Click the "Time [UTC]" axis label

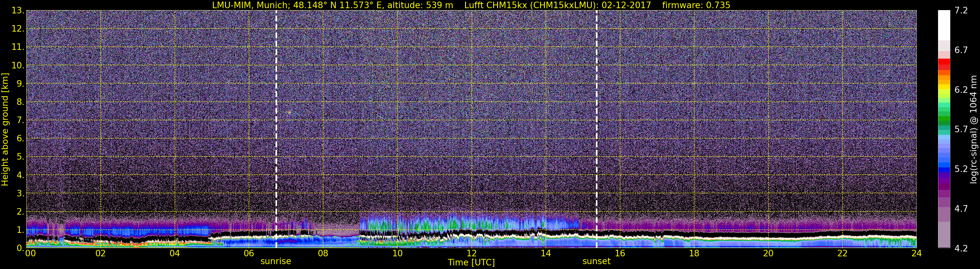tap(471, 262)
